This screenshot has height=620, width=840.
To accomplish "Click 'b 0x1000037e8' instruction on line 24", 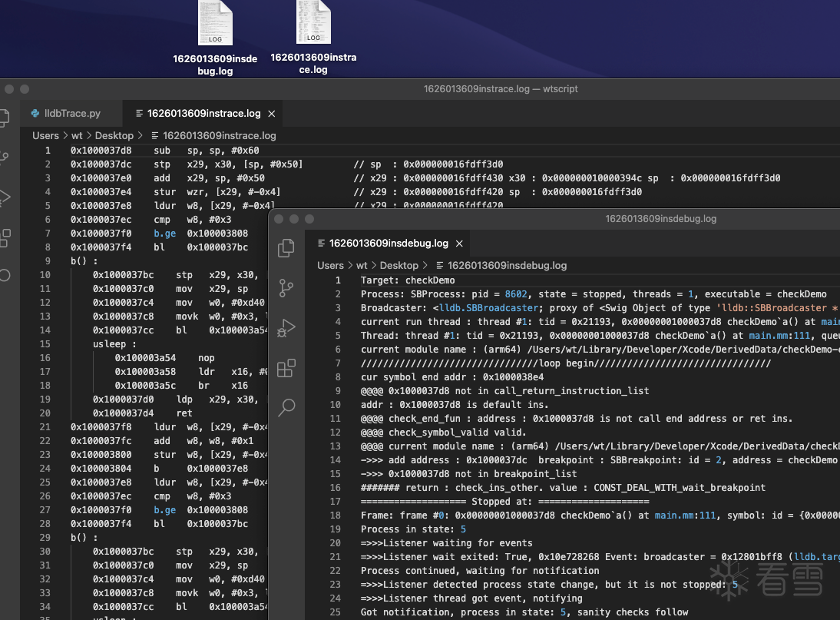I will click(x=201, y=469).
